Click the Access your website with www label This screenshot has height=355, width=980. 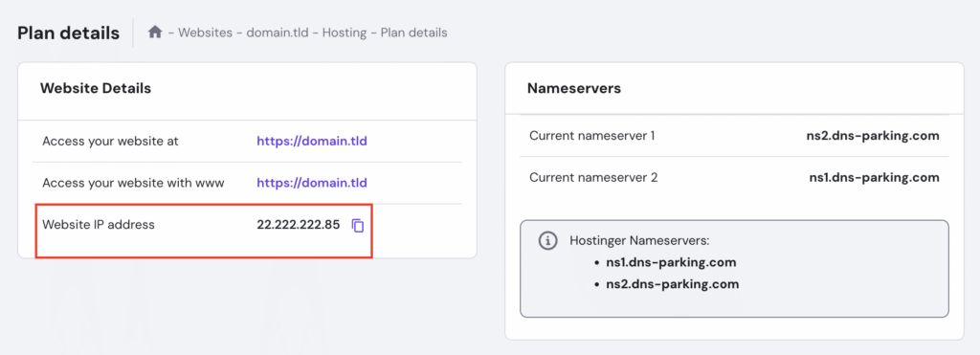pos(133,183)
